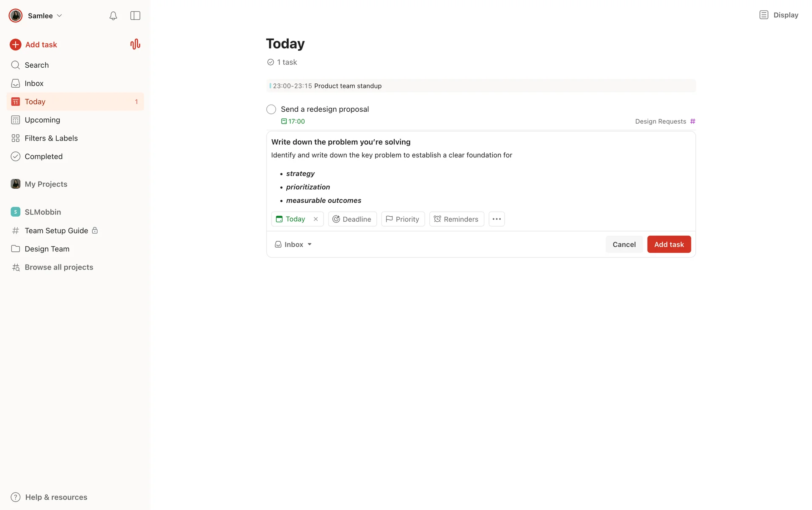Open Filters & Labels view
Viewport: 812px width, 510px height.
pyautogui.click(x=51, y=138)
